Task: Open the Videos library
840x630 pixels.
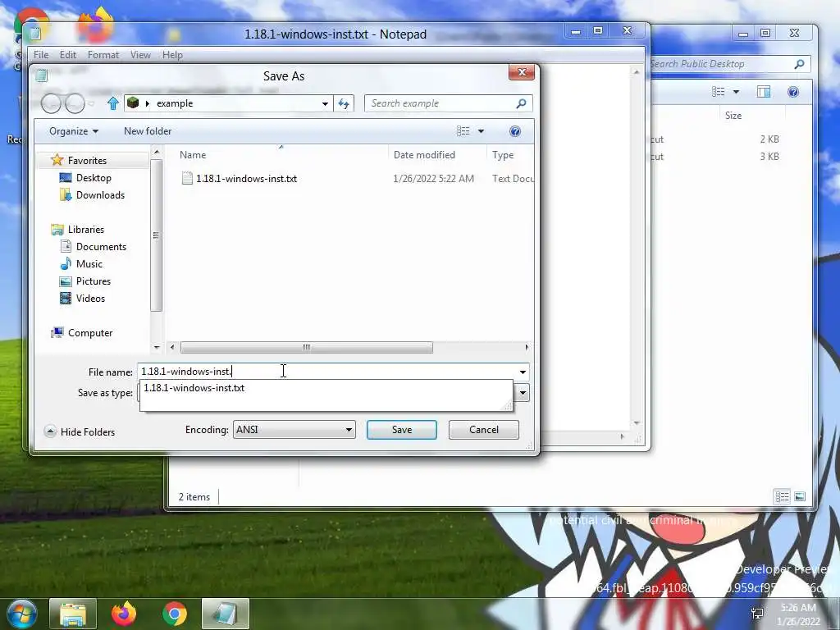Action: [90, 299]
